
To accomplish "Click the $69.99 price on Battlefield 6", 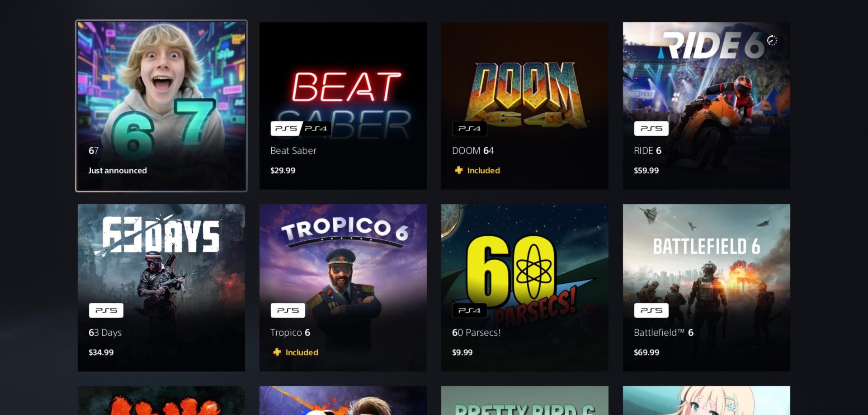I will [646, 352].
